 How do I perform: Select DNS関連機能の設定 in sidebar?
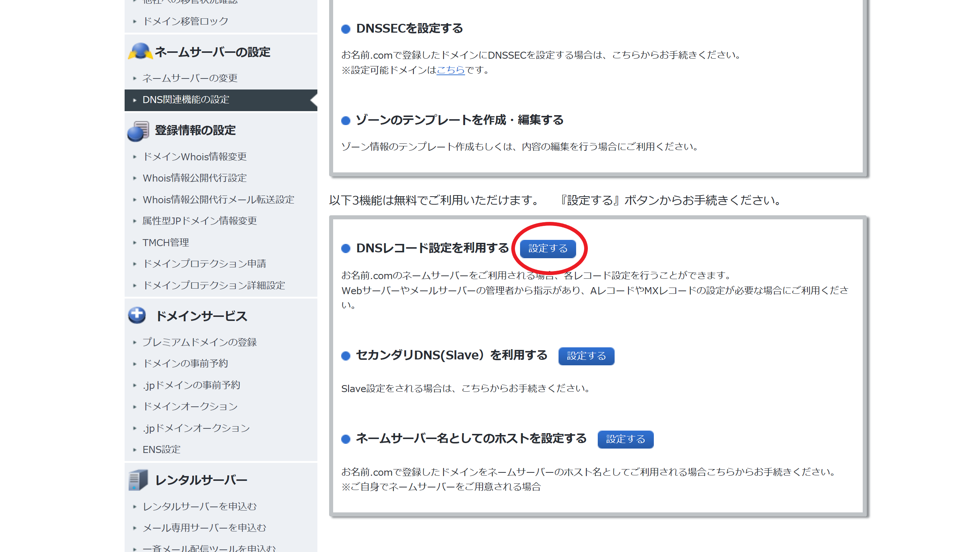[x=186, y=100]
